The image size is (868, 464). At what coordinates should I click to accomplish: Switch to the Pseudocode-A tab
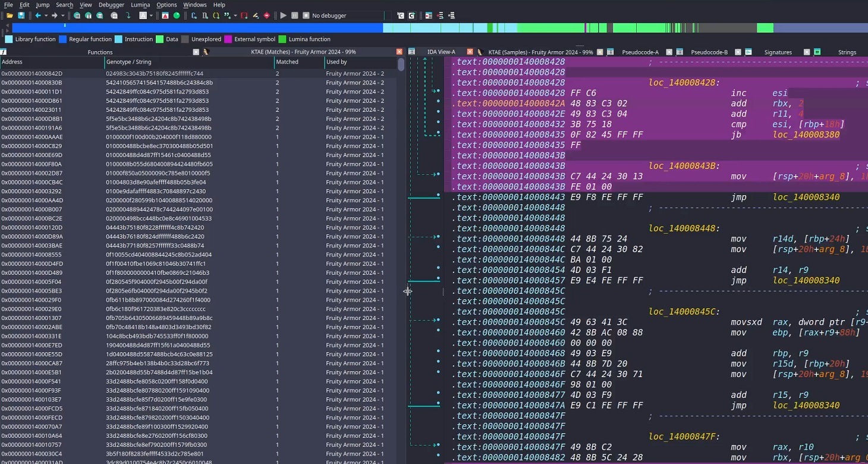pos(640,52)
